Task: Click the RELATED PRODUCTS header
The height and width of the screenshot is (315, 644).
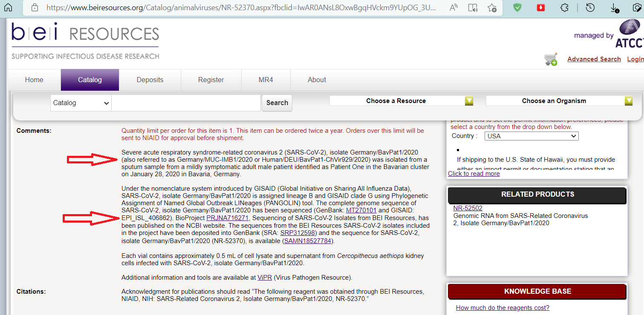Action: pos(537,195)
